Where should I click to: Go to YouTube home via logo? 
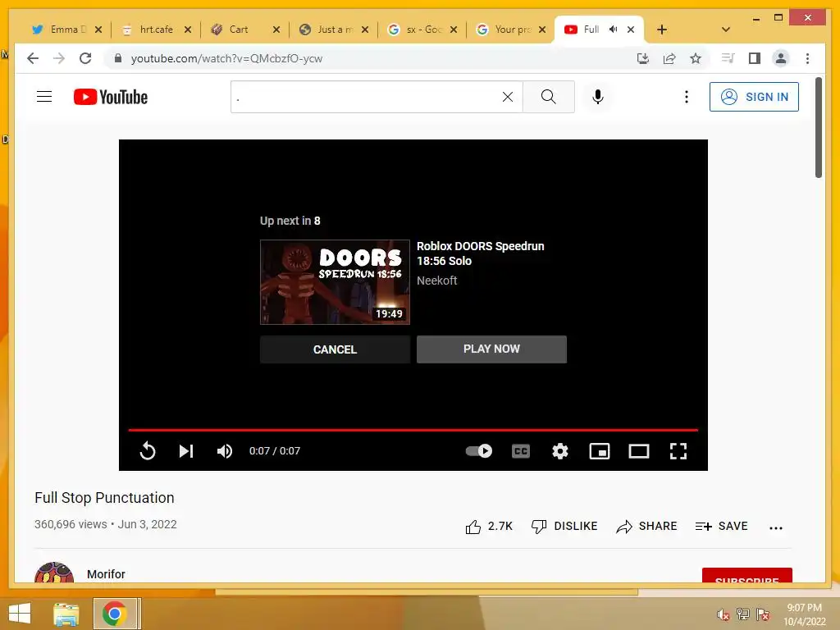point(111,97)
